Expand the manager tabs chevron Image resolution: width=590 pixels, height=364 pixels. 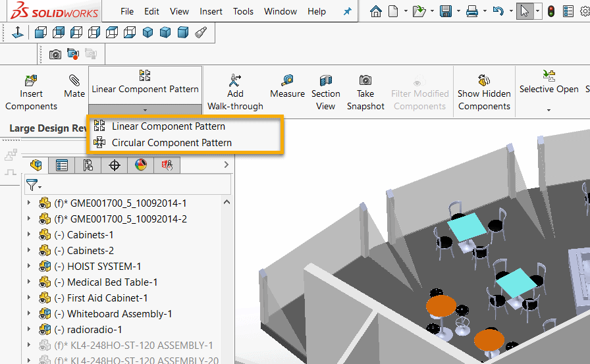pos(226,165)
